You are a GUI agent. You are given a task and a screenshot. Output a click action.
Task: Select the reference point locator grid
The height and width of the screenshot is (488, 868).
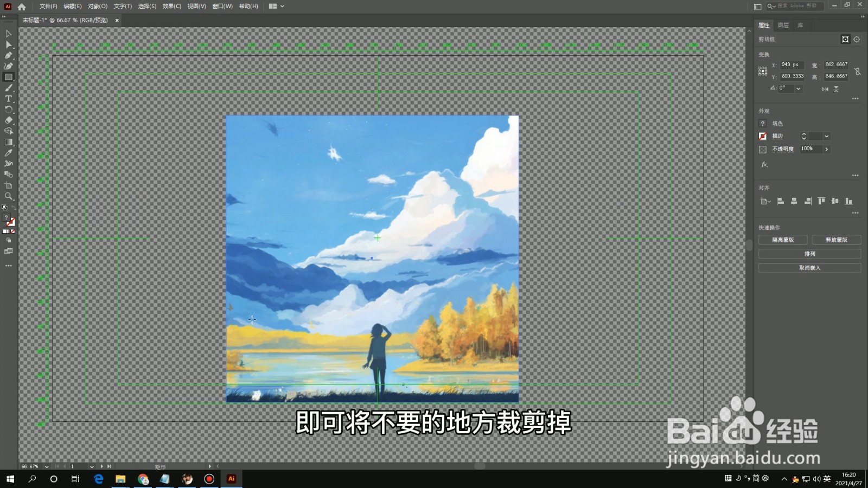pyautogui.click(x=763, y=71)
